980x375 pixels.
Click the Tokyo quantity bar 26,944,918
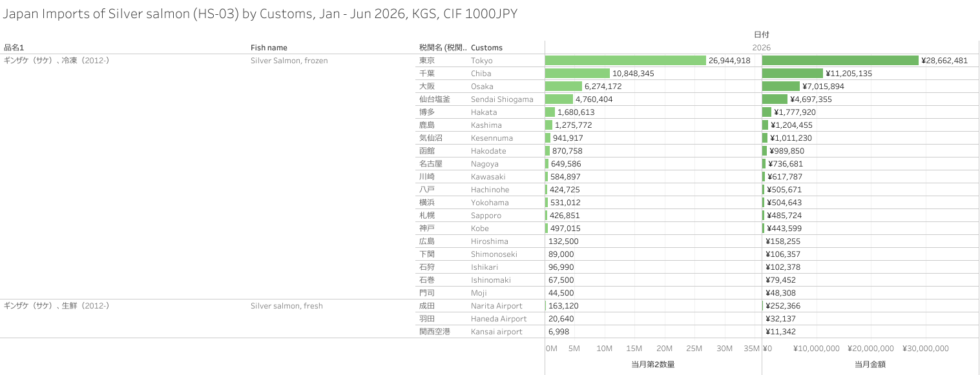point(625,61)
